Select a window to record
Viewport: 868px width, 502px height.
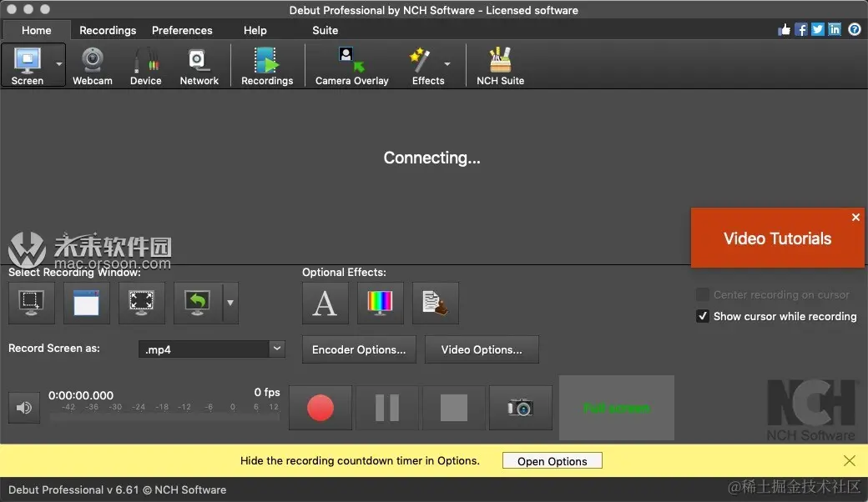coord(86,303)
